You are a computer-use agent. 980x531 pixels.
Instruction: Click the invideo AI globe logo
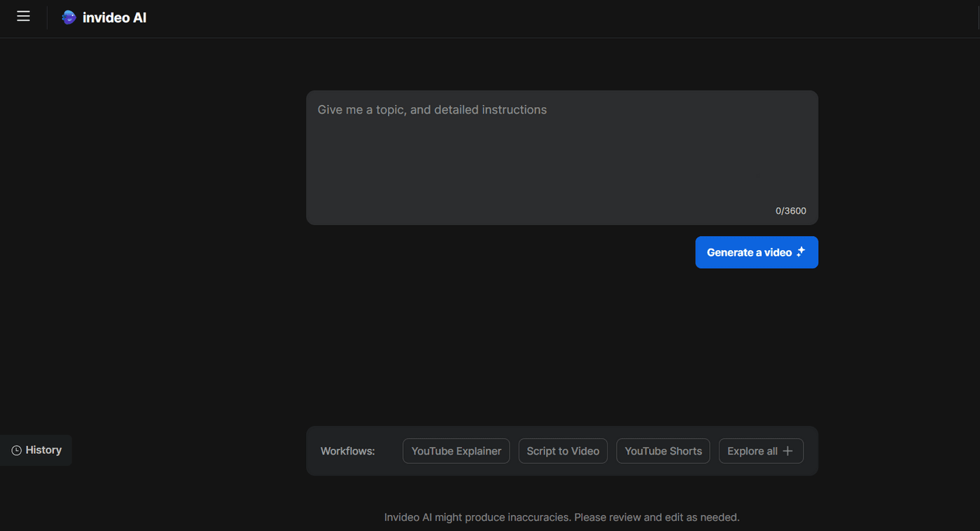68,17
